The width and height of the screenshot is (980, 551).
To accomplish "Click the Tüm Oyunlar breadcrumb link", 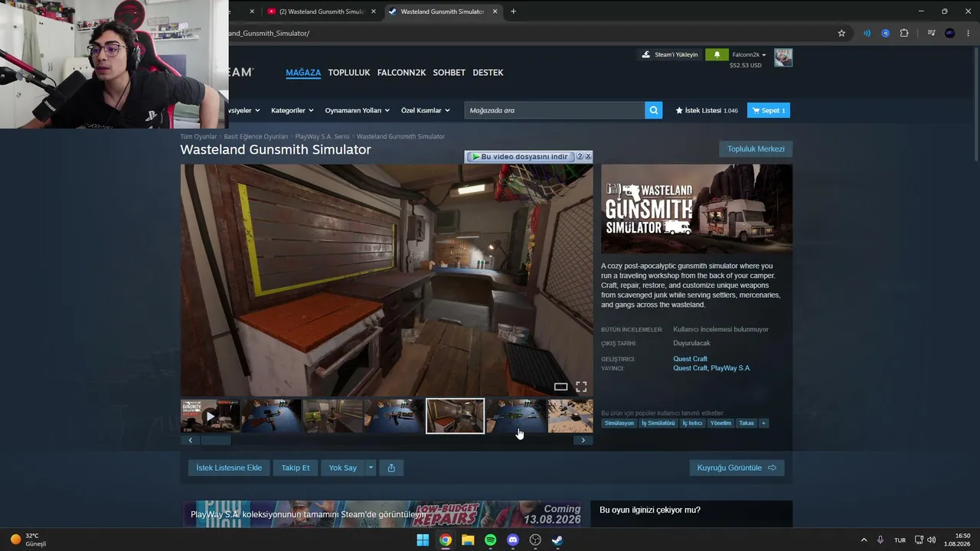I will [x=198, y=137].
